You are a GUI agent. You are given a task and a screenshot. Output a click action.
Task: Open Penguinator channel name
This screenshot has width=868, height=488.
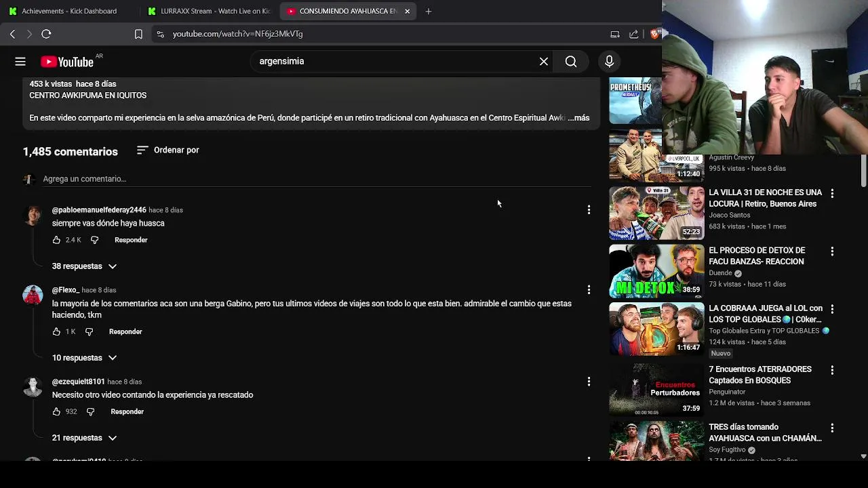pos(727,392)
